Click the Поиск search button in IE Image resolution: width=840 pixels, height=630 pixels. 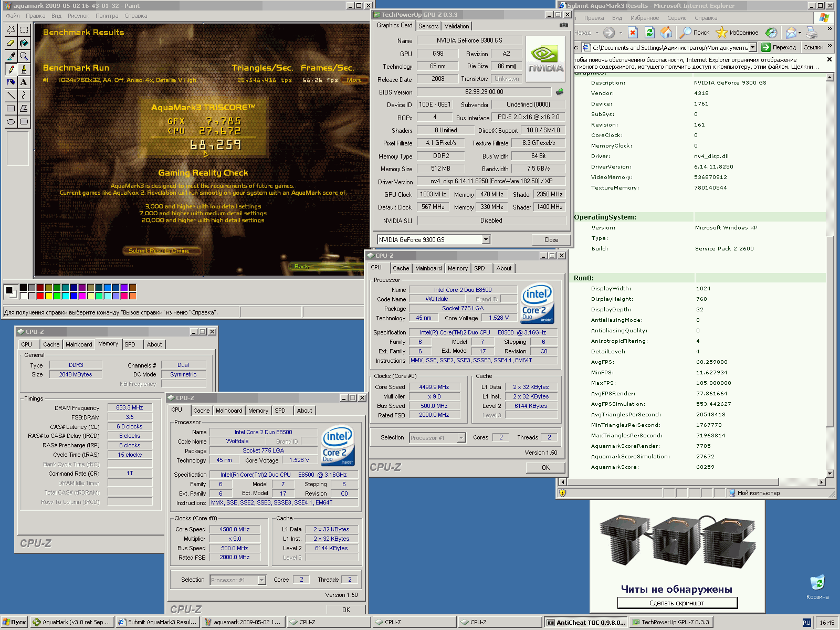tap(694, 33)
